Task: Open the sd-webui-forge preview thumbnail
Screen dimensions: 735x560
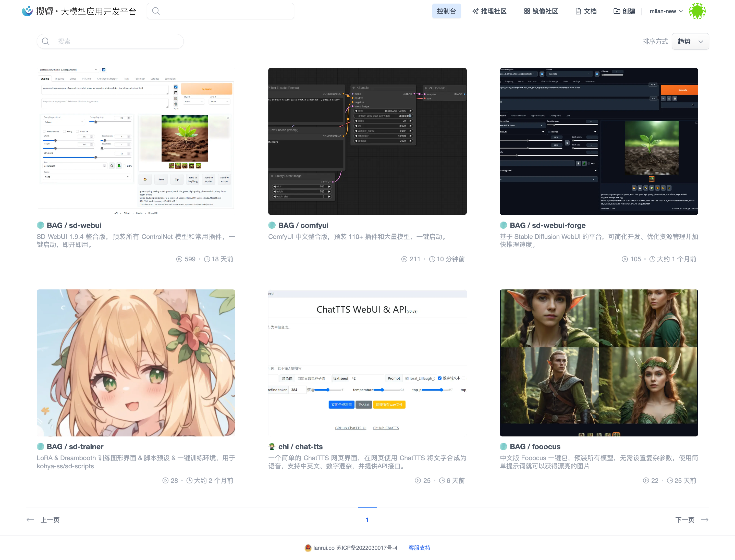Action: 599,141
